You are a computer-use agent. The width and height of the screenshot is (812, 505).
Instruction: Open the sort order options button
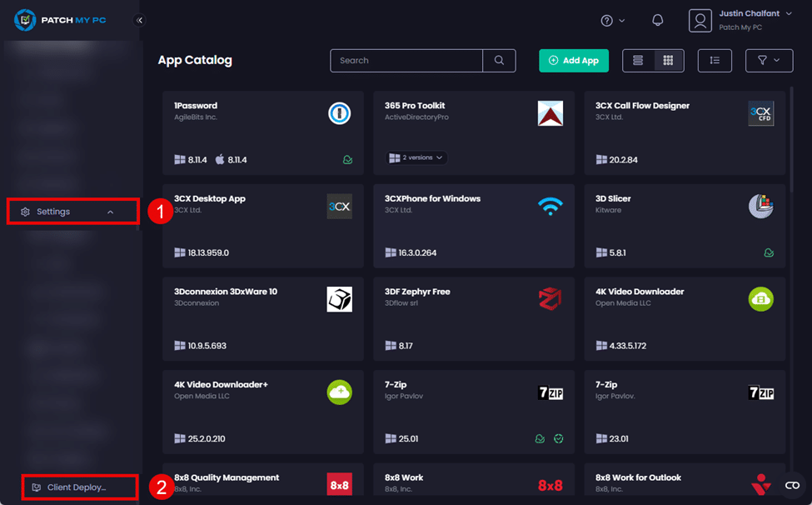pyautogui.click(x=715, y=61)
